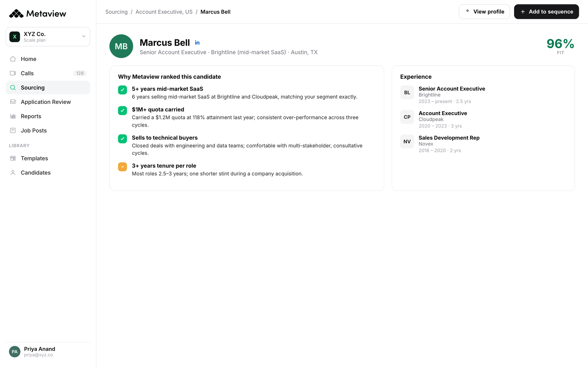The width and height of the screenshot is (588, 368).
Task: Click the priya@xyz.co email text
Action: coord(39,355)
